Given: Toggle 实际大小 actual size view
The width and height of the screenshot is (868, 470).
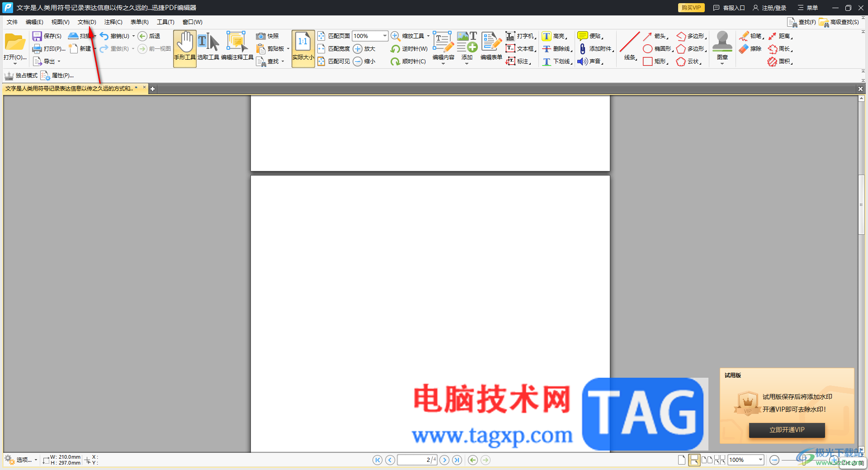Looking at the screenshot, I should (303, 48).
